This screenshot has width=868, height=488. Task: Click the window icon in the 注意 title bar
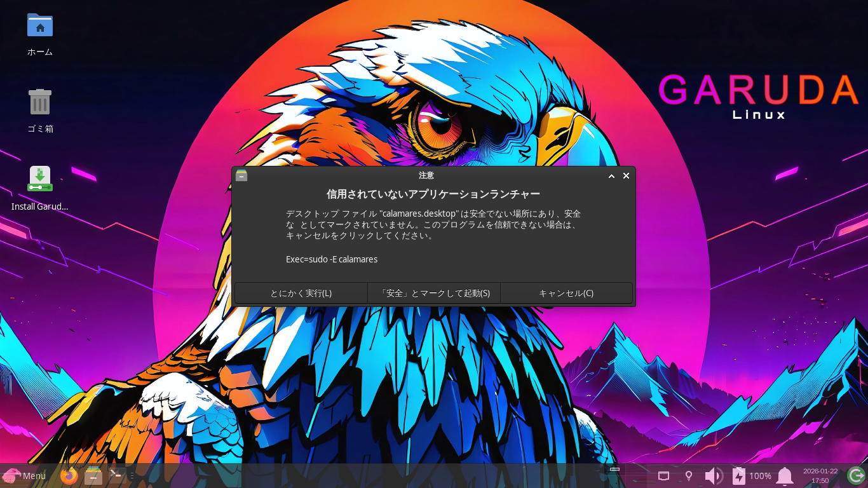pyautogui.click(x=241, y=175)
